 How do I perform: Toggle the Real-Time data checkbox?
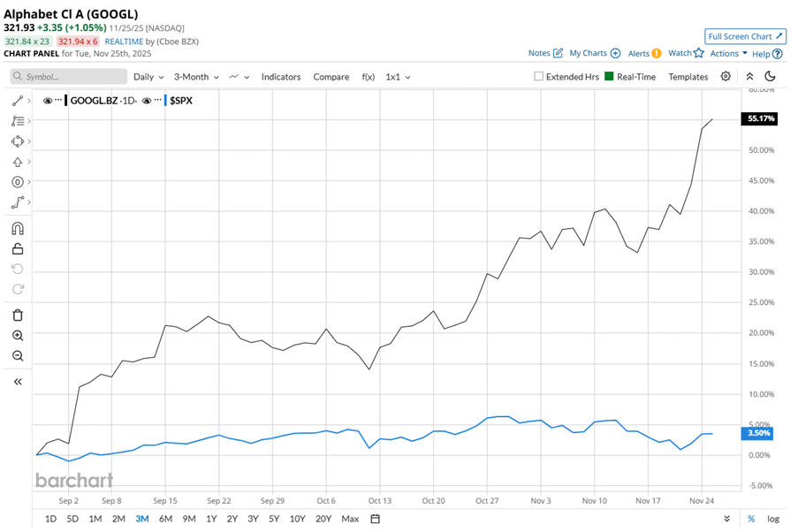(609, 77)
